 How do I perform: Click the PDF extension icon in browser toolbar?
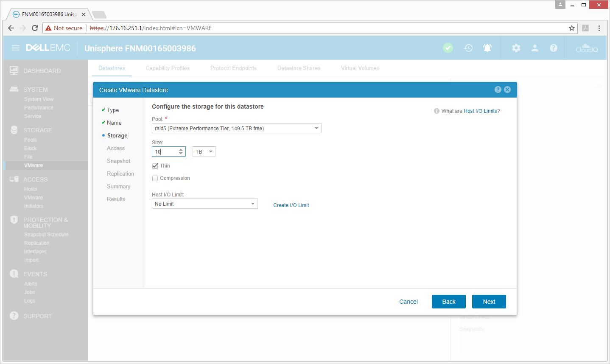[585, 28]
